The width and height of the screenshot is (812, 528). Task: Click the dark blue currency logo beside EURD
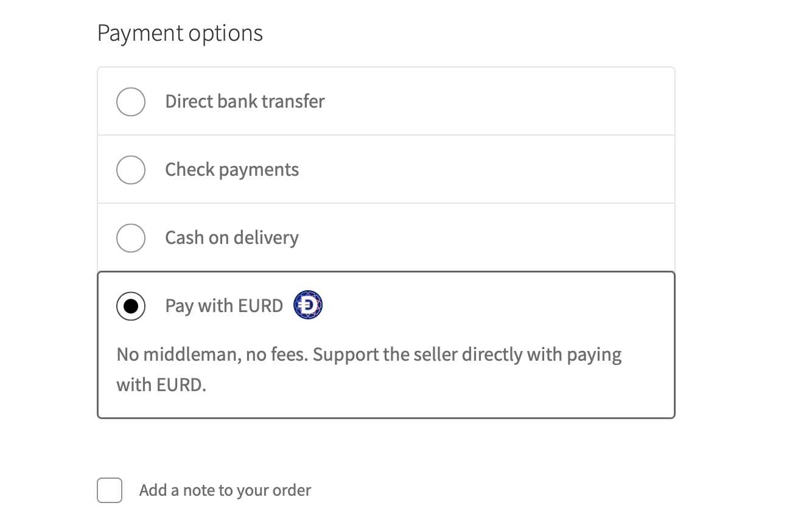[308, 304]
